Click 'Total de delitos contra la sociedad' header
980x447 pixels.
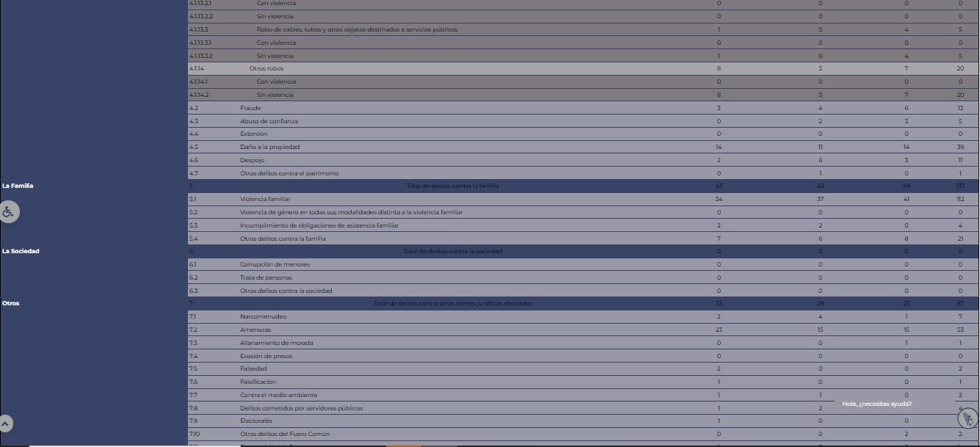452,251
